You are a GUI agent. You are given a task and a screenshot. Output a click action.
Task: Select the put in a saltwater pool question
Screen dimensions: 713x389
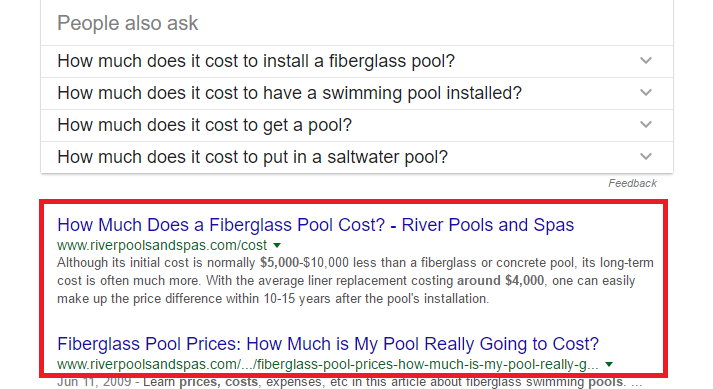[x=252, y=157]
